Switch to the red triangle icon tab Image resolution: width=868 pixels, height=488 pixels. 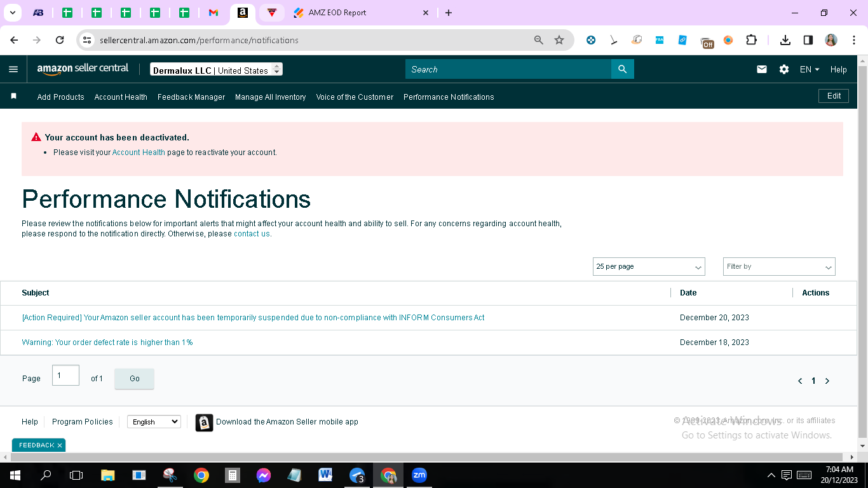tap(272, 13)
